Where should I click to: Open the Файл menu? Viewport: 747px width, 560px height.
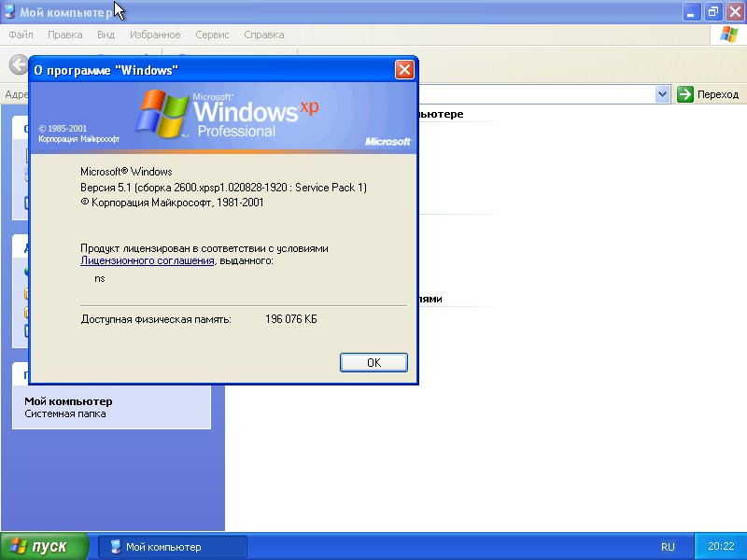[x=21, y=35]
